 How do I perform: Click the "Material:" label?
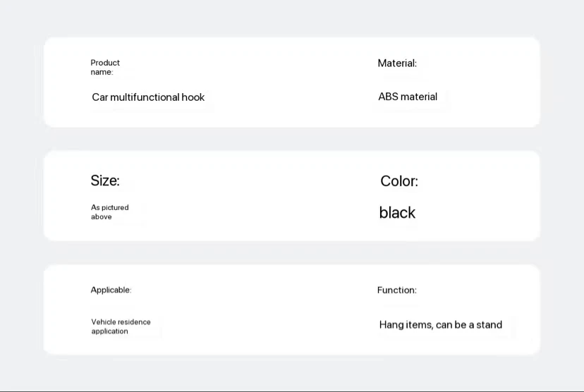397,63
